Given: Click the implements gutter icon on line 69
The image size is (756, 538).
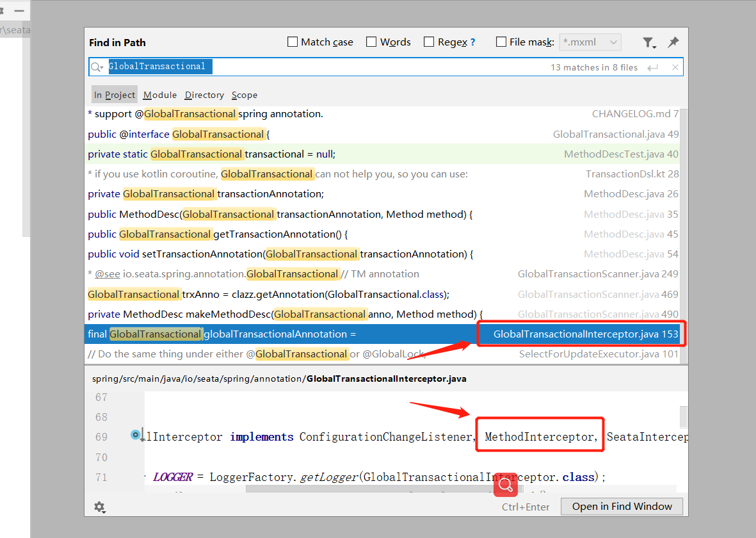Looking at the screenshot, I should point(136,435).
